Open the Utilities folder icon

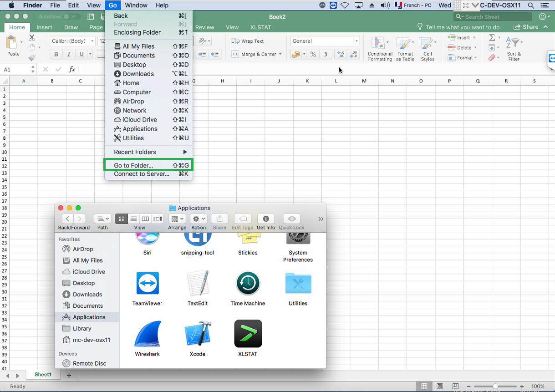[x=298, y=283]
